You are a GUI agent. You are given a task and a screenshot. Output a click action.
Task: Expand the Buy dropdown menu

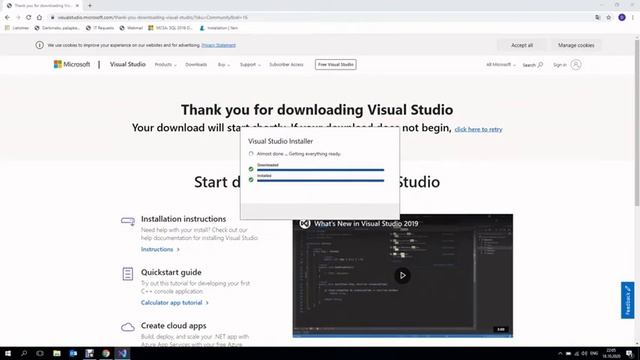coord(224,65)
